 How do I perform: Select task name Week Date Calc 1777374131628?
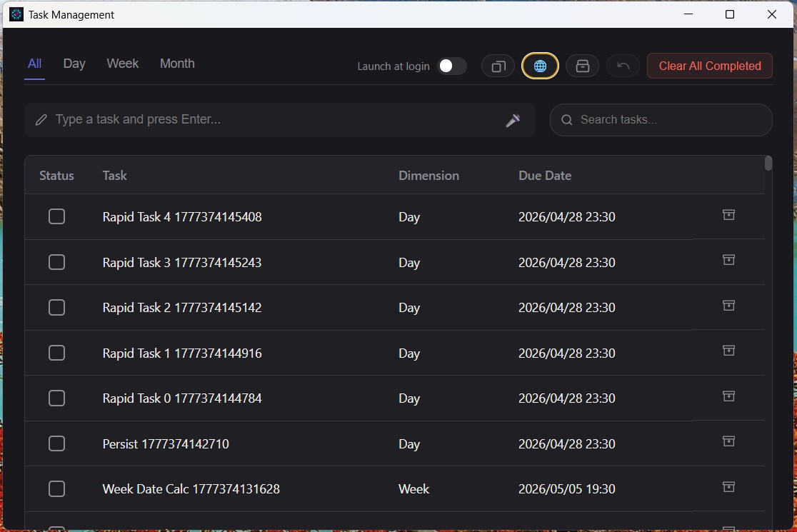pos(191,489)
